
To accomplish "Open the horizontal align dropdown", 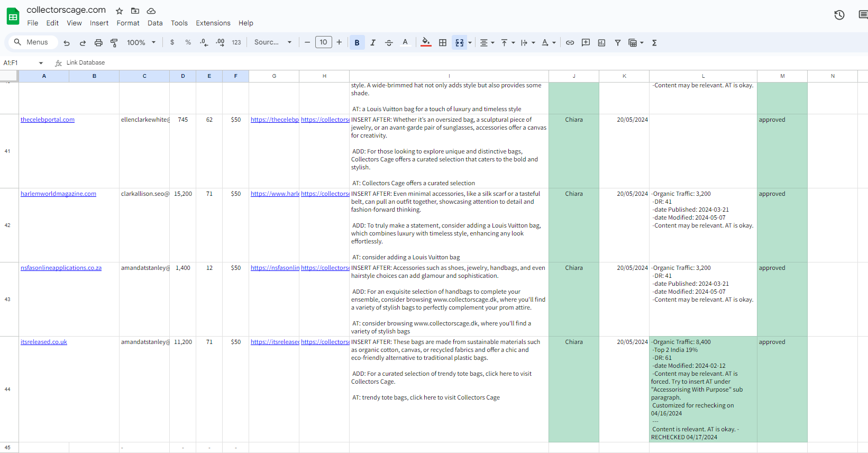I will [487, 43].
